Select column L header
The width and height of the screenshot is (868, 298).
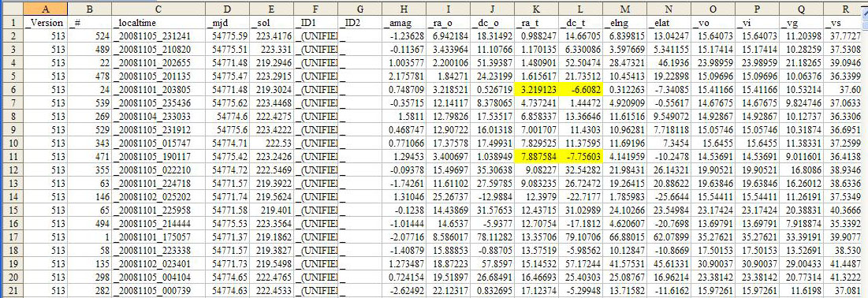click(x=581, y=9)
